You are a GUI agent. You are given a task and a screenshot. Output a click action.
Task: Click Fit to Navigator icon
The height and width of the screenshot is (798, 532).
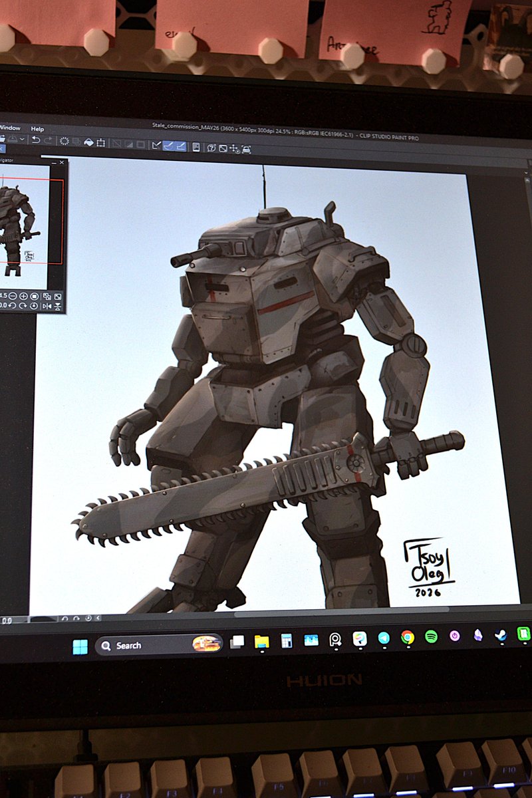47,297
